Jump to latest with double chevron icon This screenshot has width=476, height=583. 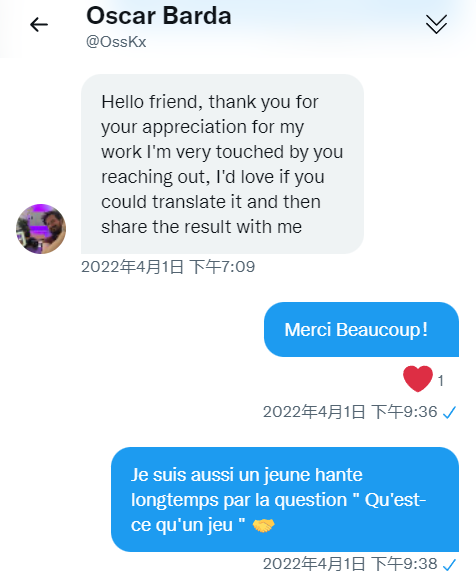pos(436,25)
